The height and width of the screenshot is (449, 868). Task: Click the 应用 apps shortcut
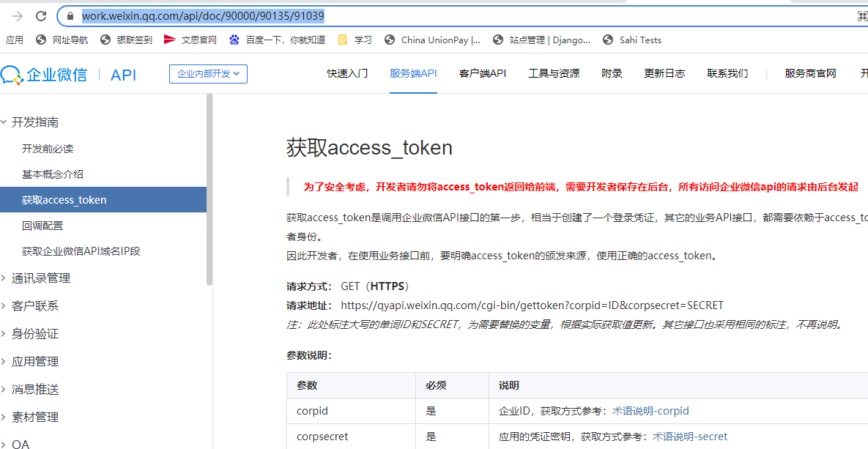pos(15,40)
